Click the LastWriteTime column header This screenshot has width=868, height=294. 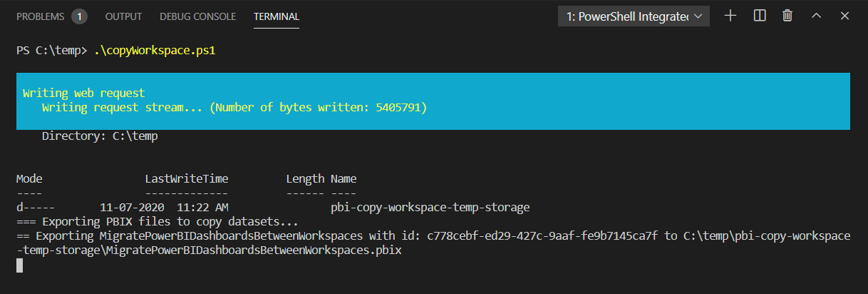[x=187, y=178]
